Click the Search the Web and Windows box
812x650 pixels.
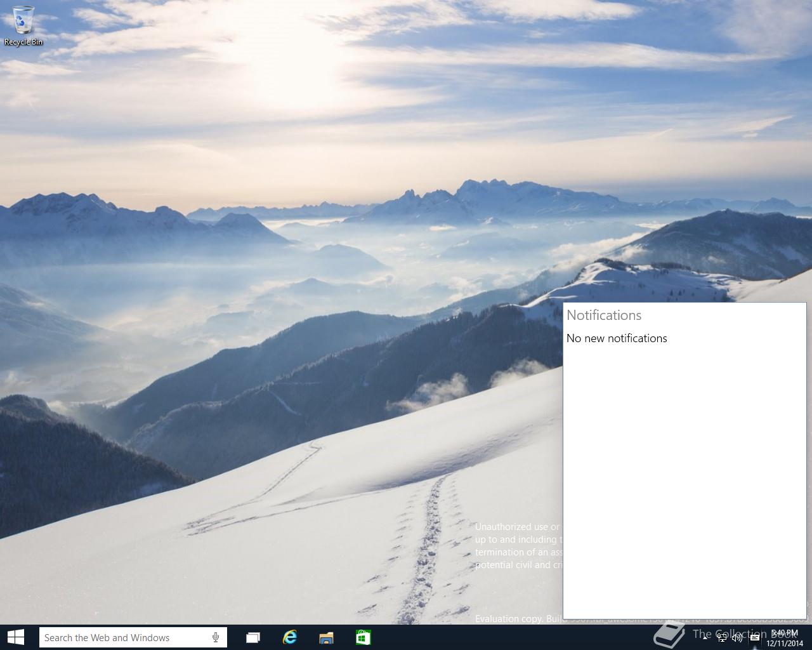point(133,637)
